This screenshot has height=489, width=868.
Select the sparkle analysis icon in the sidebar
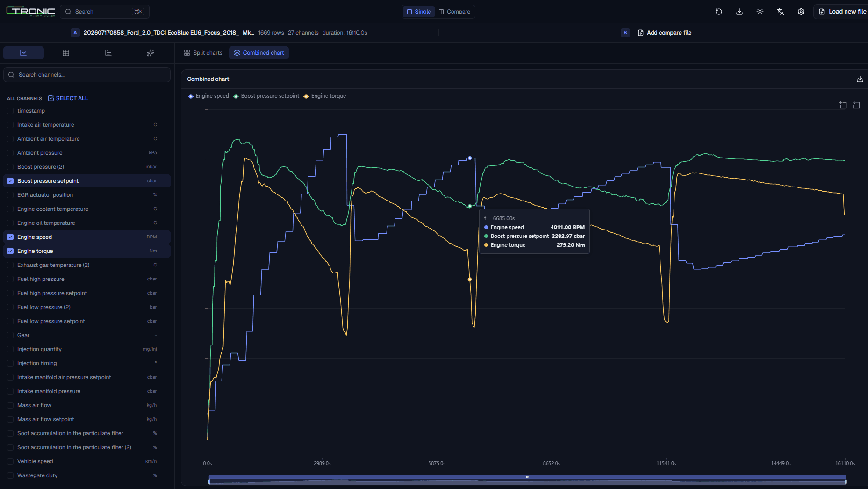point(151,53)
